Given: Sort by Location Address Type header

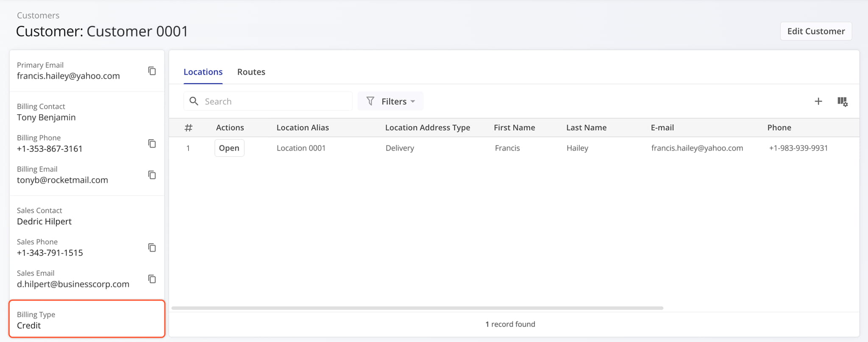Looking at the screenshot, I should point(427,127).
